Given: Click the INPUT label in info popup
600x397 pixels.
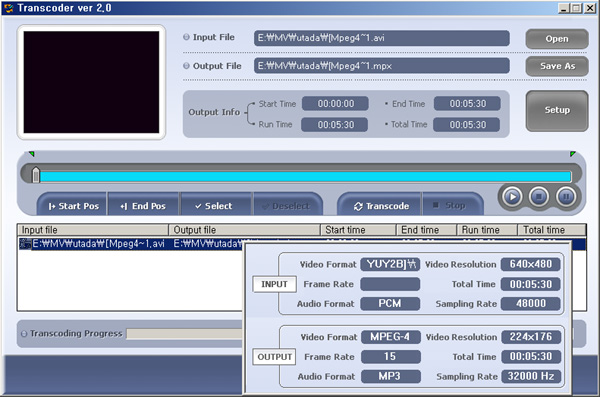Looking at the screenshot, I should point(274,284).
